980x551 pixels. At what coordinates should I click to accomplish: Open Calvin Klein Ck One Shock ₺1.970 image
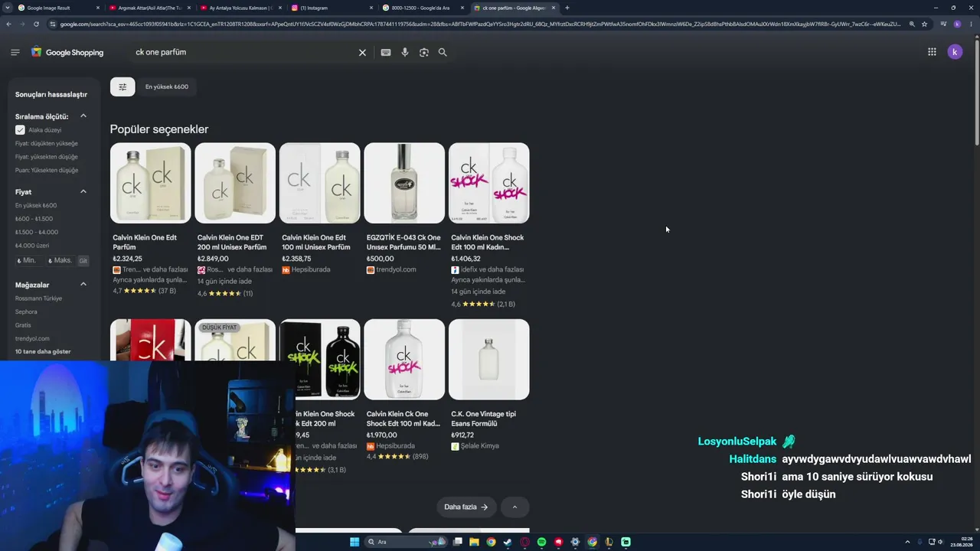(404, 360)
